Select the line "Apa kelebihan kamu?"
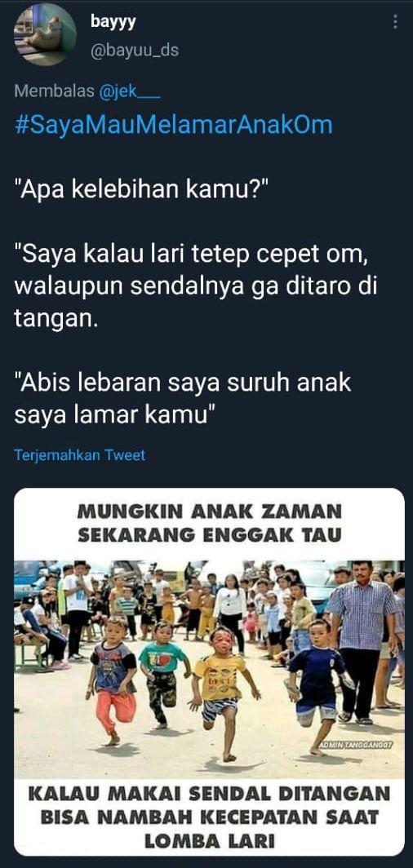413x868 pixels. click(141, 190)
